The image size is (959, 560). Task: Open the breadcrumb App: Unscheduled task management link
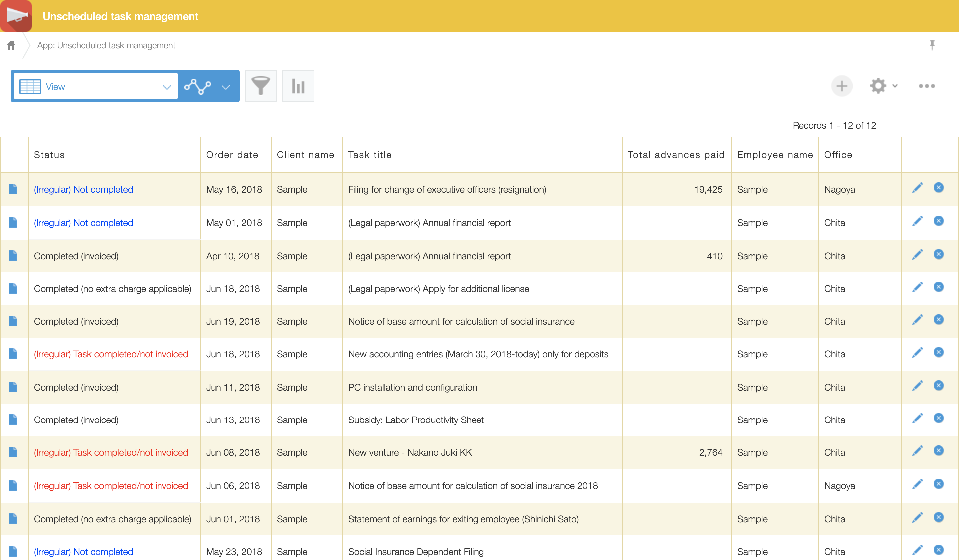[106, 45]
